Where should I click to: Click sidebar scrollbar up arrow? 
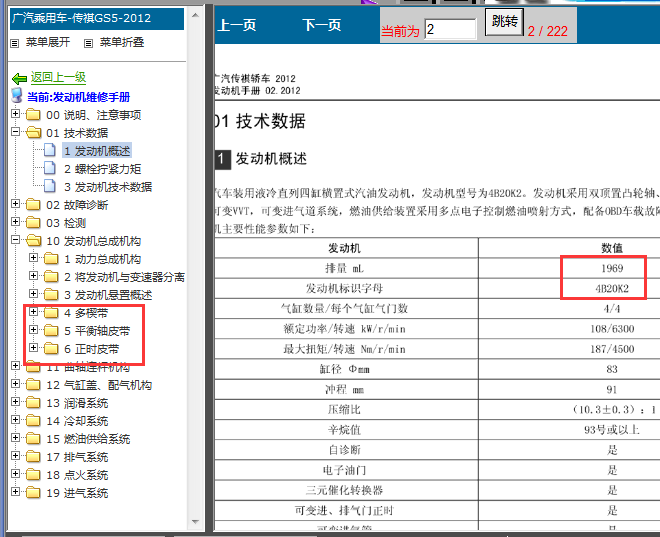point(195,15)
